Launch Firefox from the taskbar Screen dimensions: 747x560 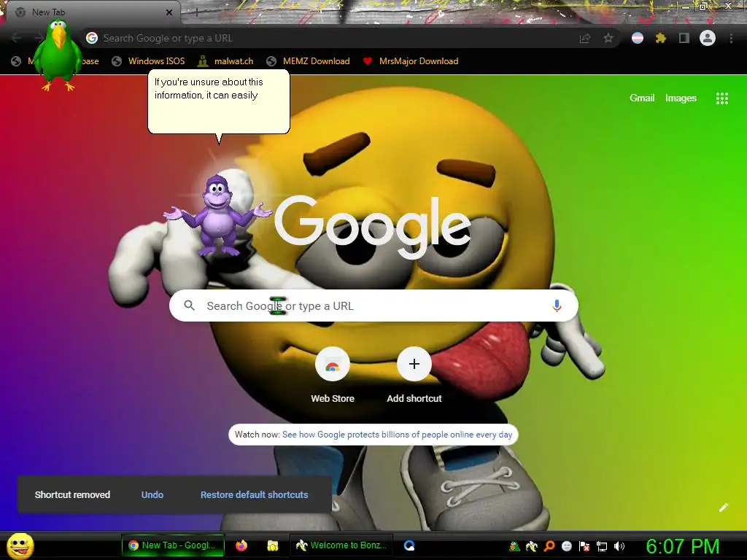(241, 545)
